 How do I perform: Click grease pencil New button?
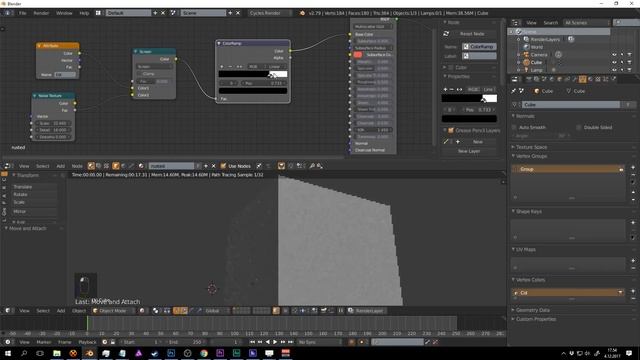click(x=478, y=142)
